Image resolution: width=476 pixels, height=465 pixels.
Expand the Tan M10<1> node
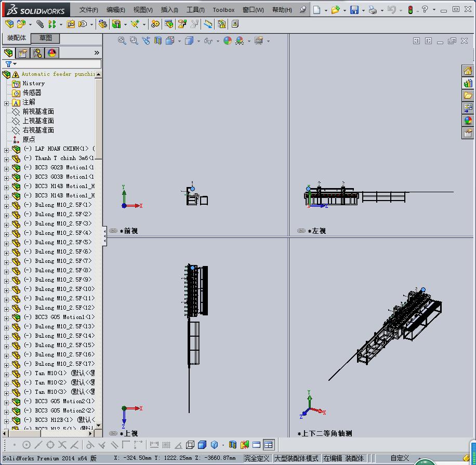click(6, 375)
